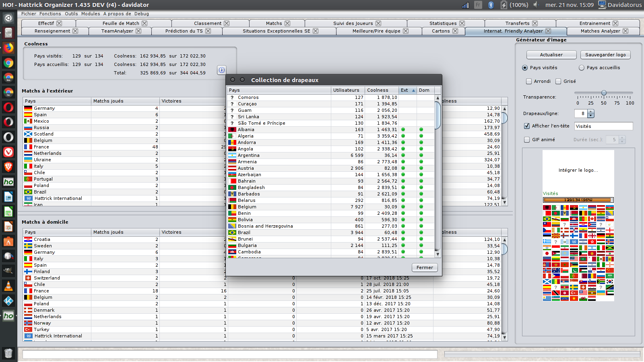Select the Pays accueillis radio button
The width and height of the screenshot is (644, 362).
[581, 68]
